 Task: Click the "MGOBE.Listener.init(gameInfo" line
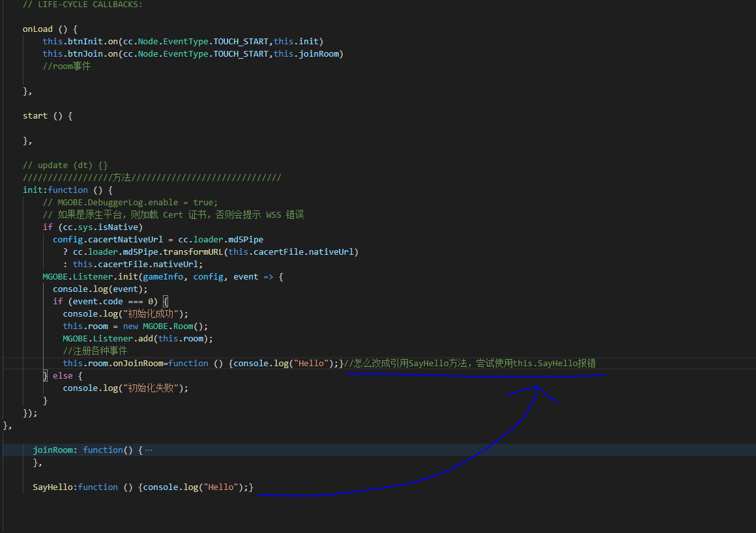click(163, 277)
